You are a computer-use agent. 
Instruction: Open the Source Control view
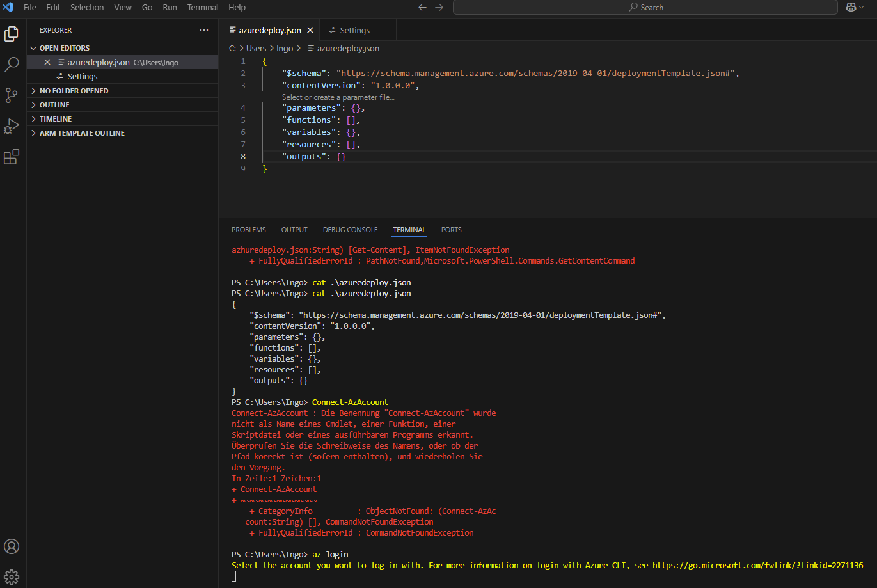tap(10, 95)
